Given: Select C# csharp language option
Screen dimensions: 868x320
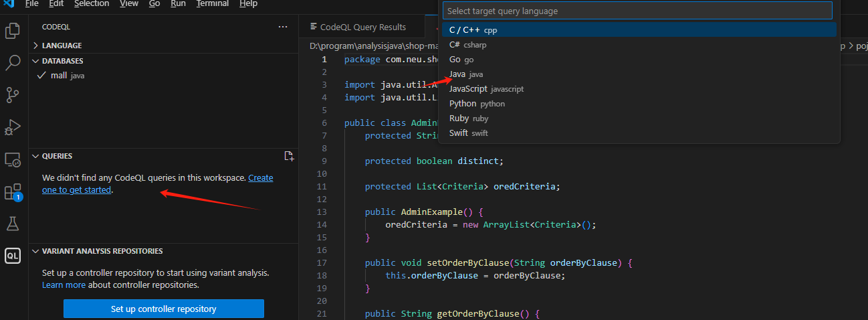Looking at the screenshot, I should pos(639,45).
